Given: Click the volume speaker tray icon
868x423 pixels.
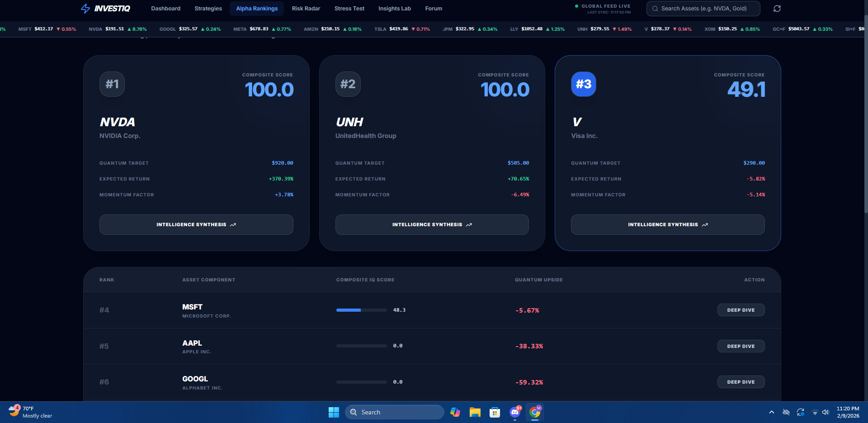Looking at the screenshot, I should 826,412.
